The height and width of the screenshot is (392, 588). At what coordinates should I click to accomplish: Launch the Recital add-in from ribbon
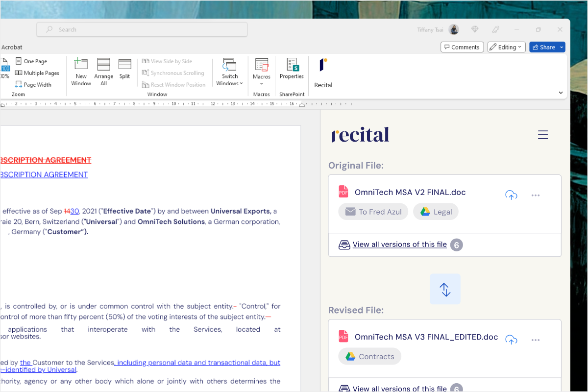[x=323, y=73]
